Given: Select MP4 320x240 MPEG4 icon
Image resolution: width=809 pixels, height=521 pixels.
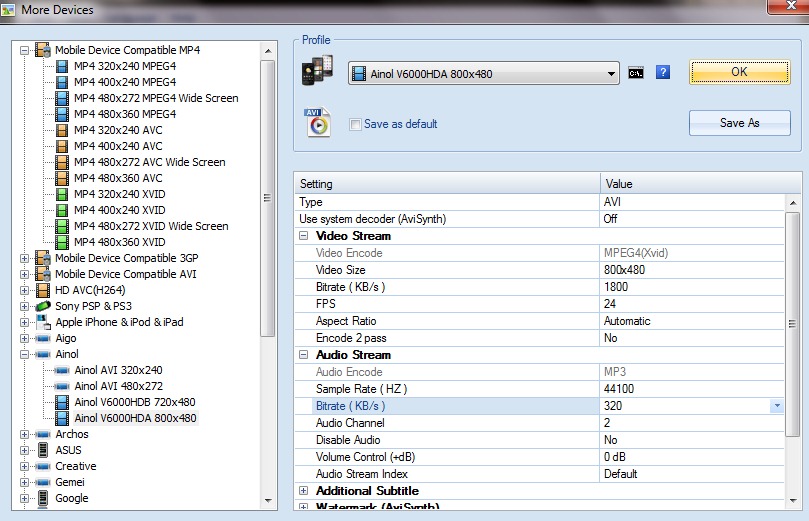Looking at the screenshot, I should click(62, 66).
